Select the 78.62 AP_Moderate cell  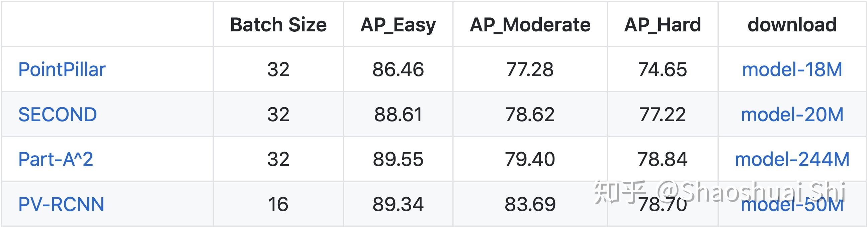pos(530,115)
